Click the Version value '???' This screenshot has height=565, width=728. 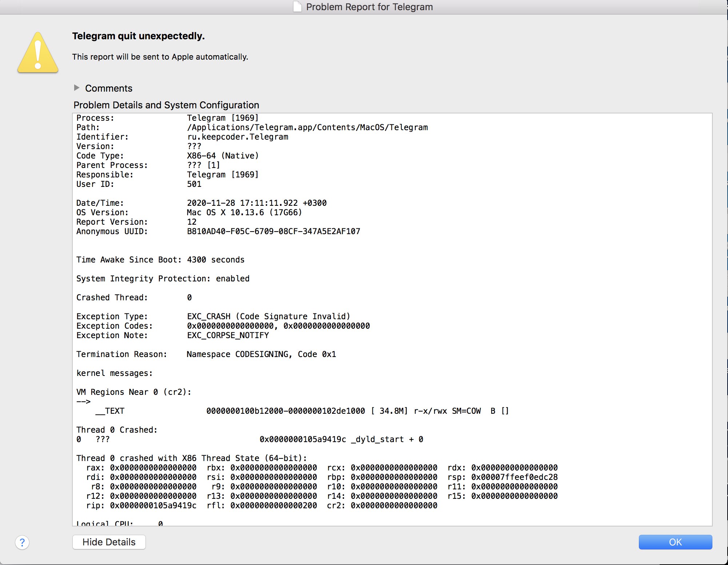pyautogui.click(x=194, y=146)
